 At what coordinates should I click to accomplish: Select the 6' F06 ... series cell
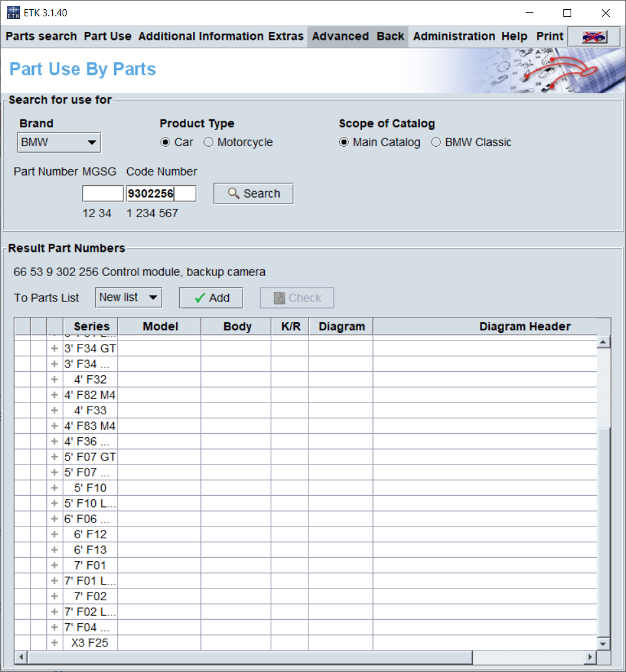coord(91,519)
